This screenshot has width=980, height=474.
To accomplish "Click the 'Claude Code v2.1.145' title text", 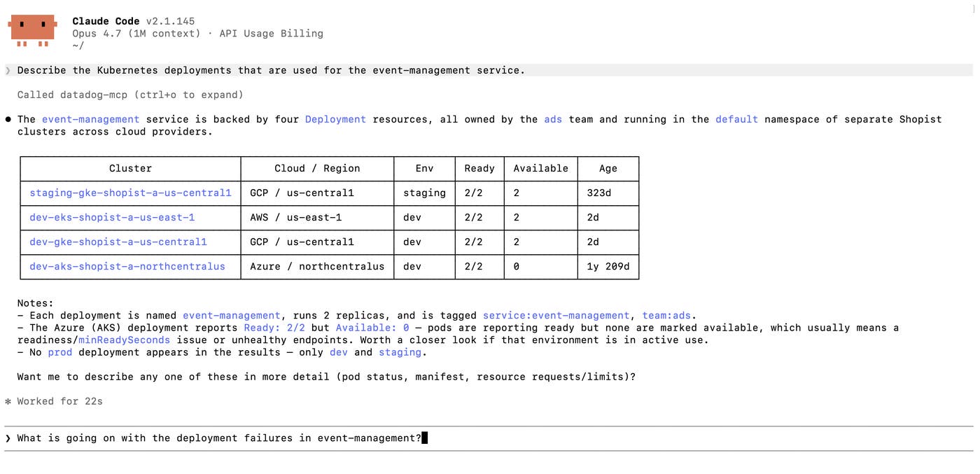I will pos(134,21).
